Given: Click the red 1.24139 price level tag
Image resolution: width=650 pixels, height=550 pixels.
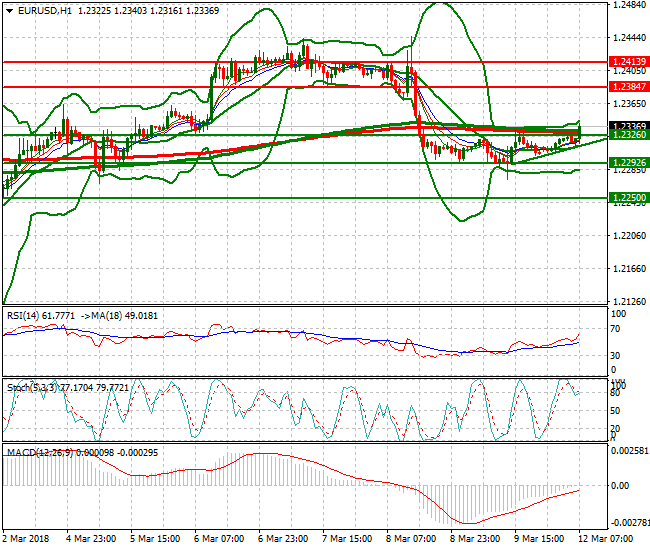Looking at the screenshot, I should click(x=628, y=62).
